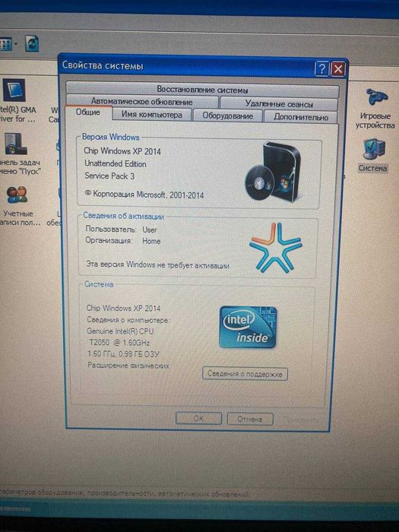Screen dimensions: 399x532
Task: Click the text 1.60 ГГц, 0.99 ГБ ОЗУ
Action: point(123,353)
